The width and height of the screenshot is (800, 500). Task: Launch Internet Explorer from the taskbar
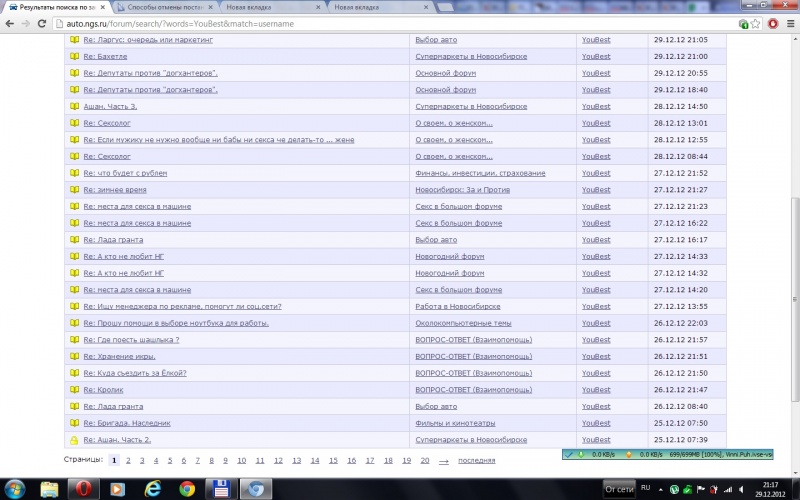tap(152, 488)
